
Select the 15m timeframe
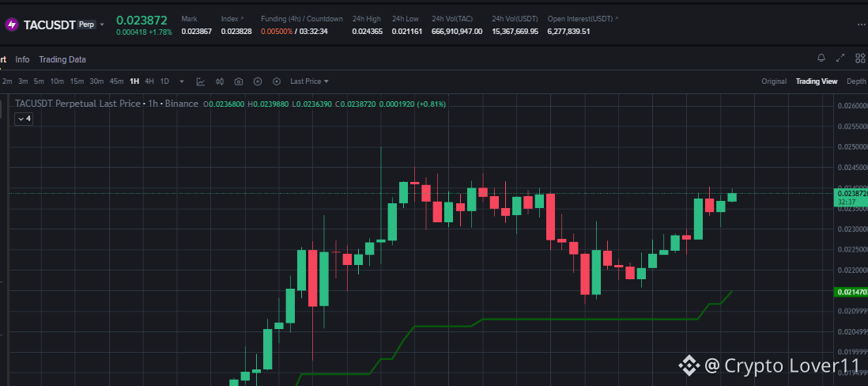77,81
